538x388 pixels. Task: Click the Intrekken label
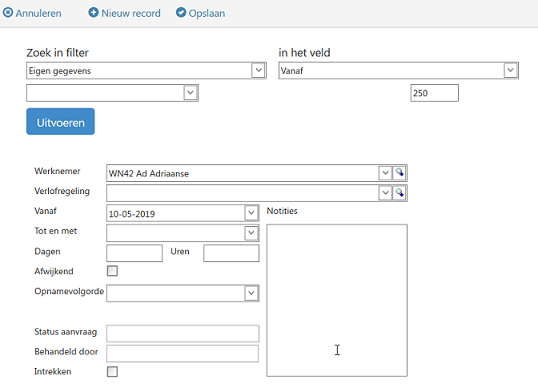[x=53, y=372]
